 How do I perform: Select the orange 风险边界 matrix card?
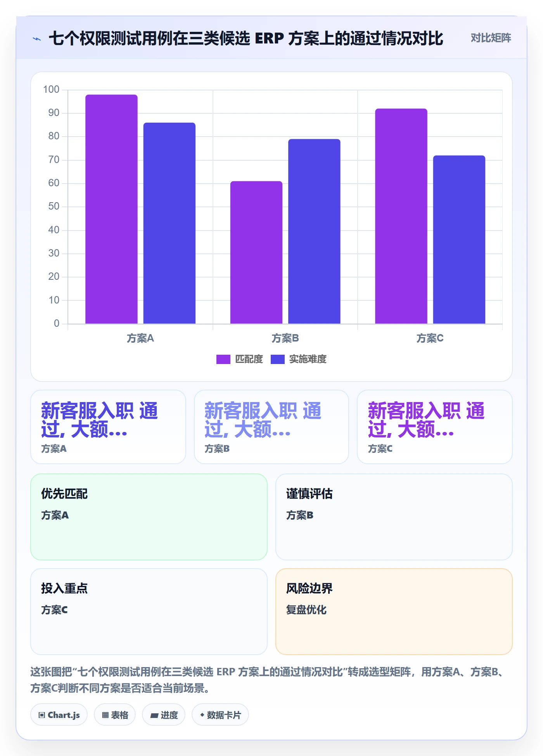click(394, 612)
